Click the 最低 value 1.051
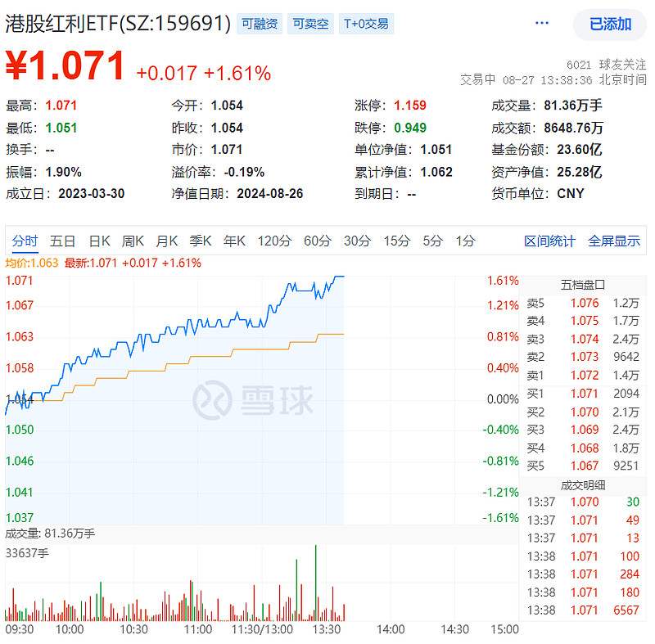655x644 pixels. tap(61, 128)
